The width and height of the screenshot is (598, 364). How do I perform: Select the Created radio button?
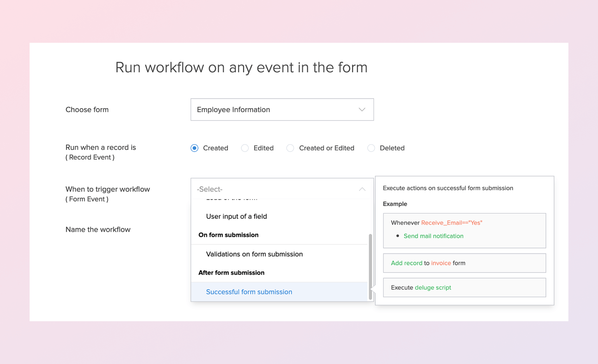pos(195,148)
